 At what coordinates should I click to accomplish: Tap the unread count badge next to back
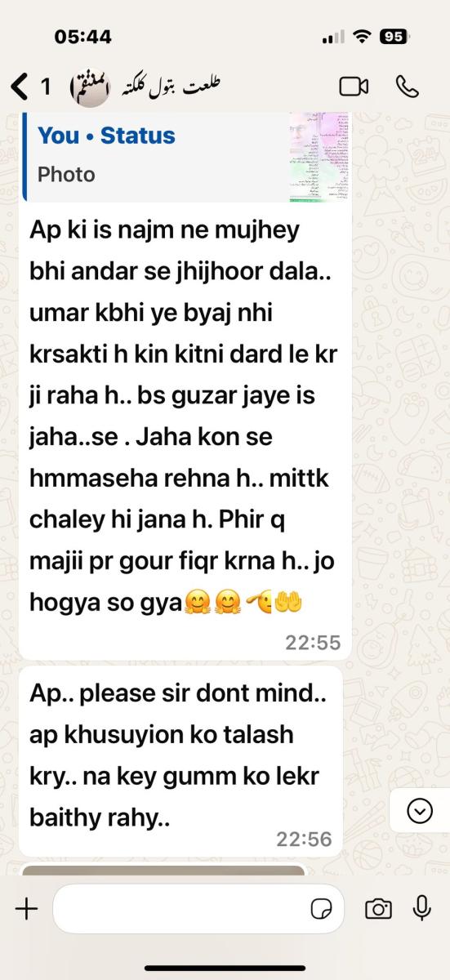46,86
